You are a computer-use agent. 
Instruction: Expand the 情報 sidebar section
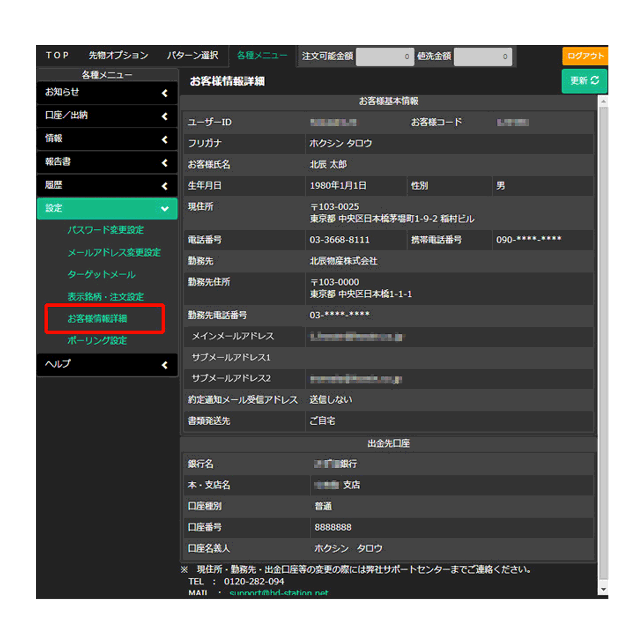[x=107, y=139]
